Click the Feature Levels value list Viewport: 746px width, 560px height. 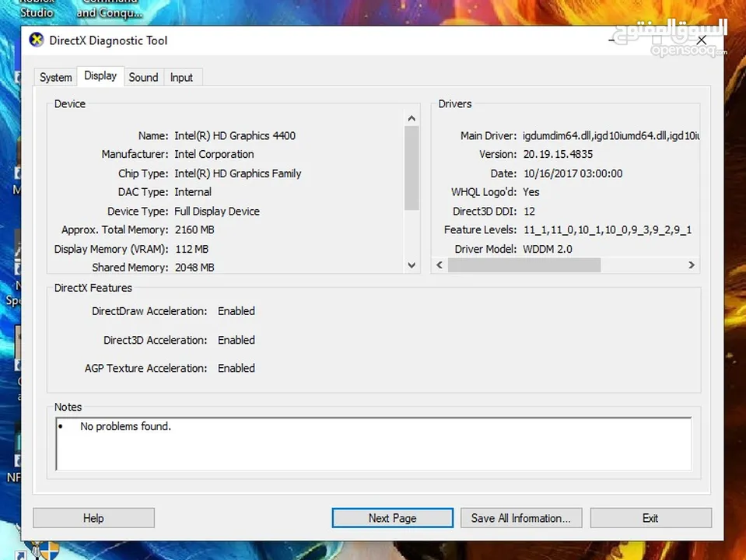[608, 229]
